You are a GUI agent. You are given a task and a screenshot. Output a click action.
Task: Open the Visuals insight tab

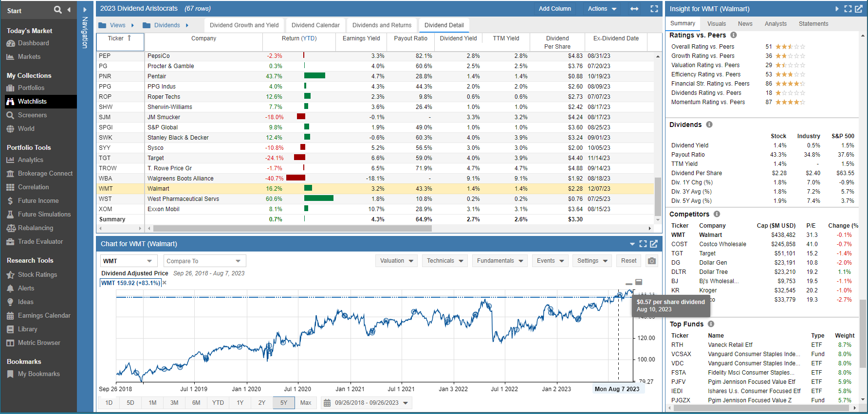click(x=717, y=23)
